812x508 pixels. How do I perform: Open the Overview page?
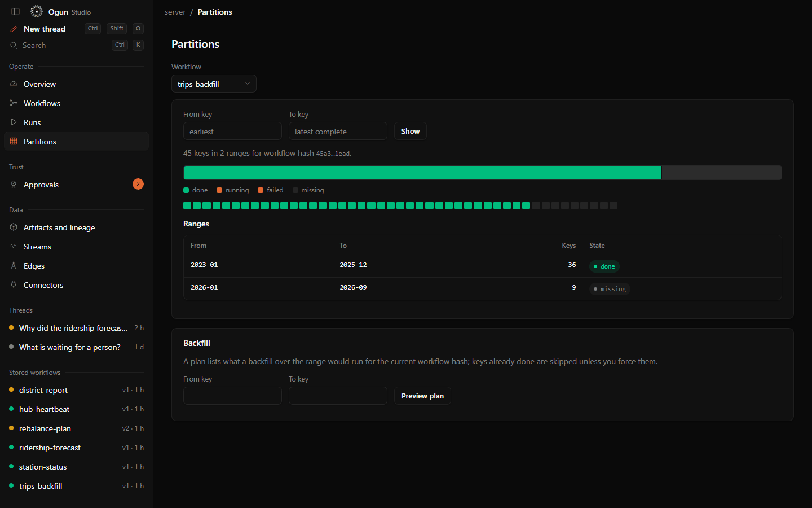coord(76,84)
